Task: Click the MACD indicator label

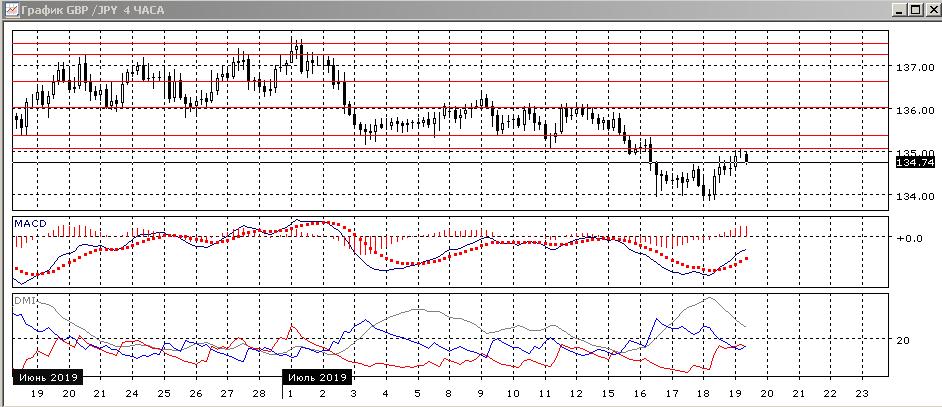Action: tap(30, 222)
